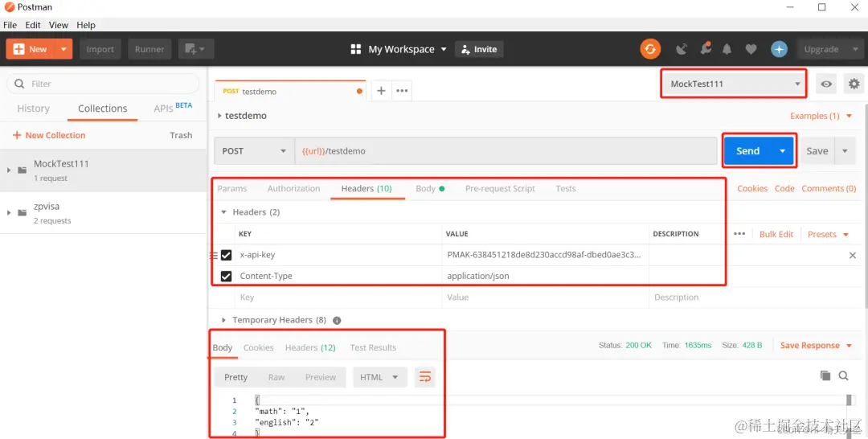Click the Import button
Image resolution: width=868 pixels, height=439 pixels.
[x=100, y=49]
